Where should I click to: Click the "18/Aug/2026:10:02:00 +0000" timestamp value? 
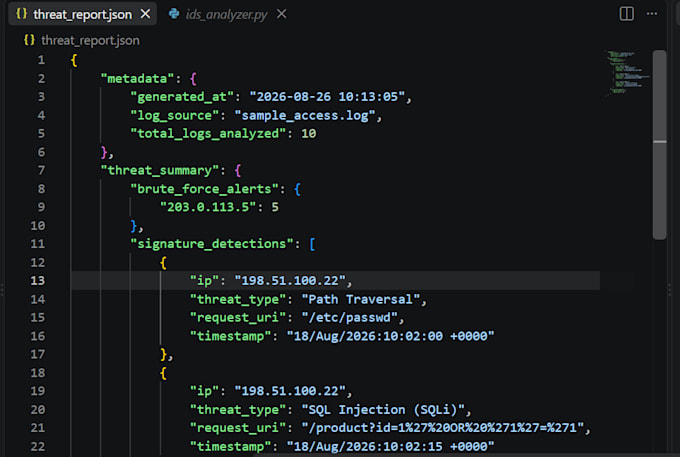(x=390, y=336)
